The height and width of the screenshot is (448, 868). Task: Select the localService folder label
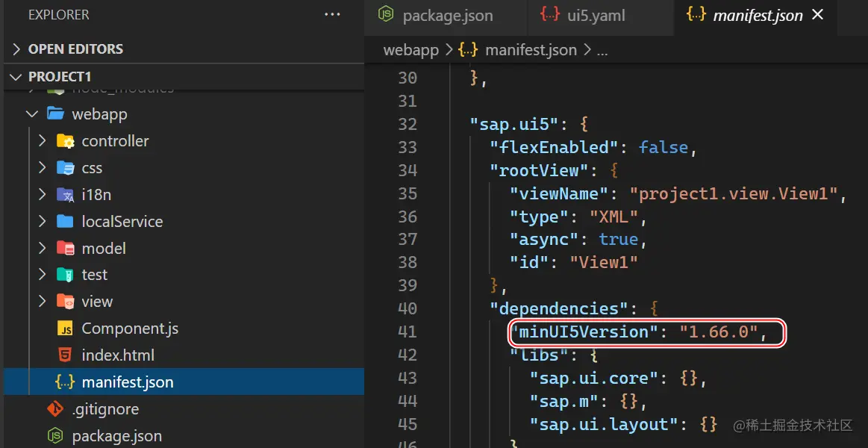(122, 222)
